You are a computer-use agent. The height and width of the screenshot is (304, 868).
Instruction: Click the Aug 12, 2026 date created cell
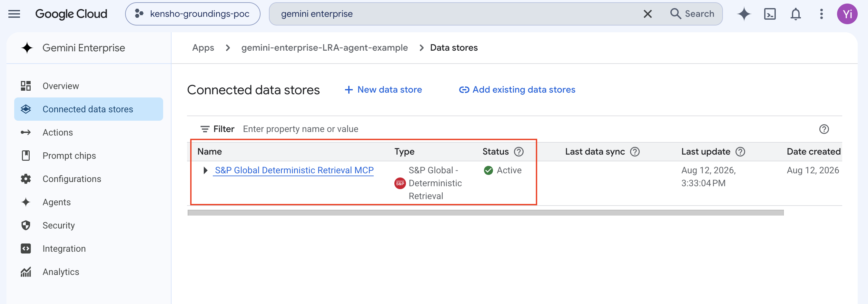coord(813,170)
